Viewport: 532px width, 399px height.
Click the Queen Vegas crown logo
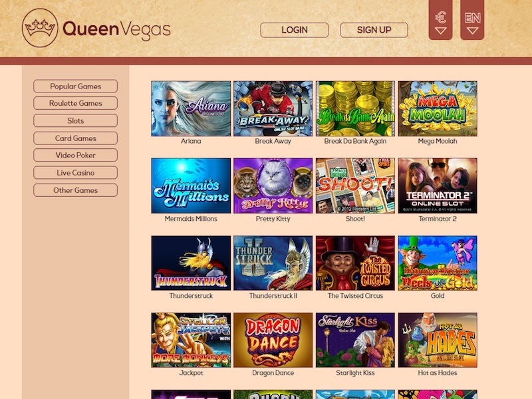point(40,28)
